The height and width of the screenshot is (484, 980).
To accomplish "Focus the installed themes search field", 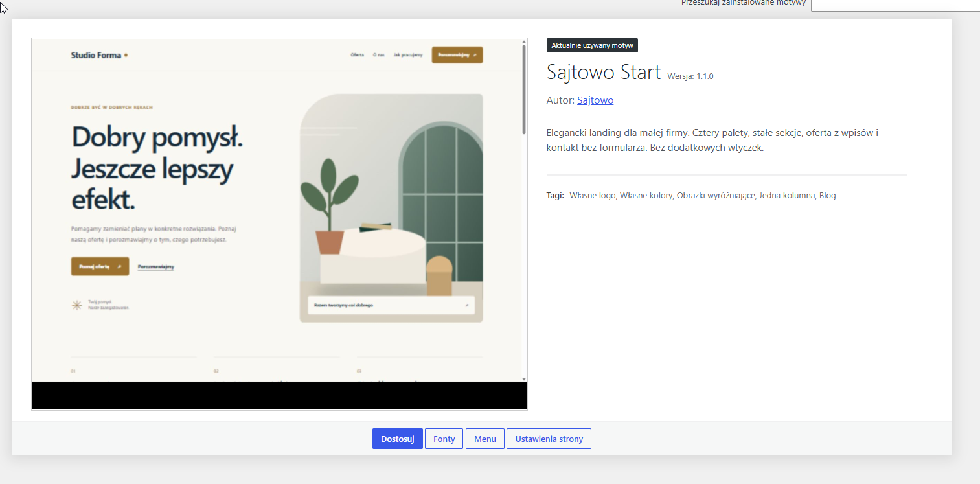I will (x=895, y=4).
